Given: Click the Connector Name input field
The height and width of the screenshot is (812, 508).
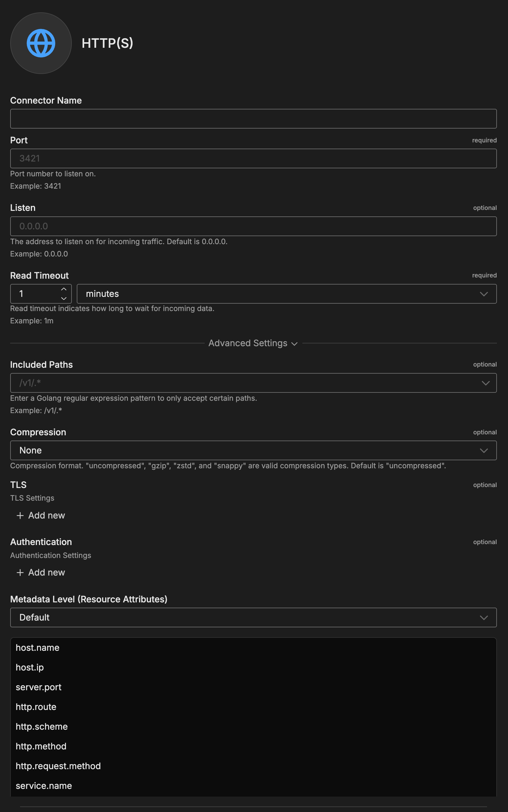Looking at the screenshot, I should tap(253, 119).
